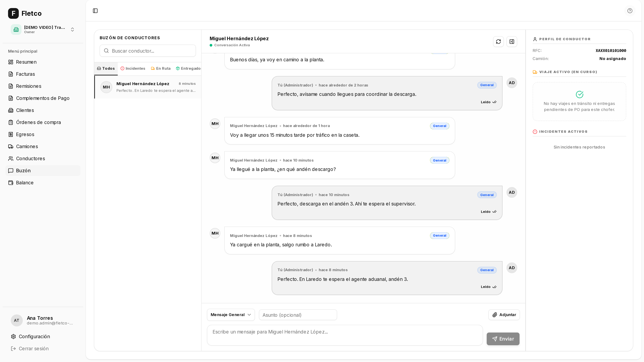Image resolution: width=644 pixels, height=362 pixels.
Task: Click Cerrar sesión to log out
Action: click(x=34, y=349)
